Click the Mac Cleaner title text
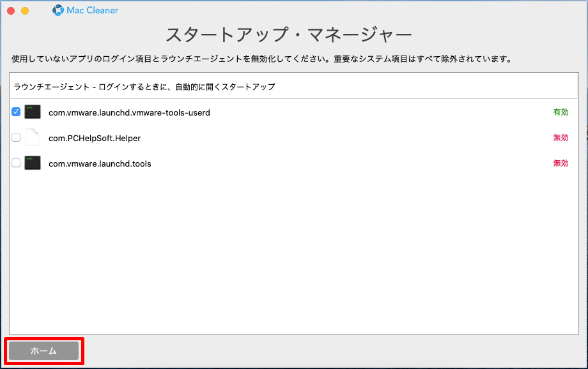The image size is (588, 369). click(x=92, y=10)
